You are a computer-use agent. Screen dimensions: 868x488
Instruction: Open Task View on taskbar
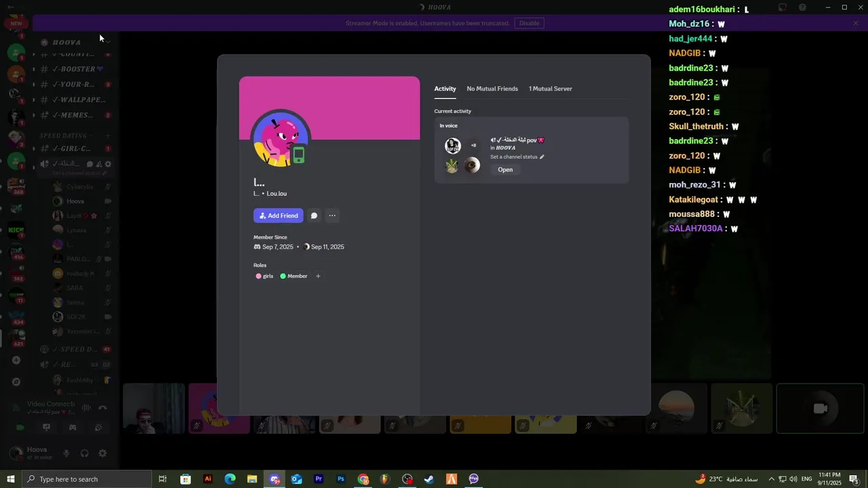pos(163,479)
